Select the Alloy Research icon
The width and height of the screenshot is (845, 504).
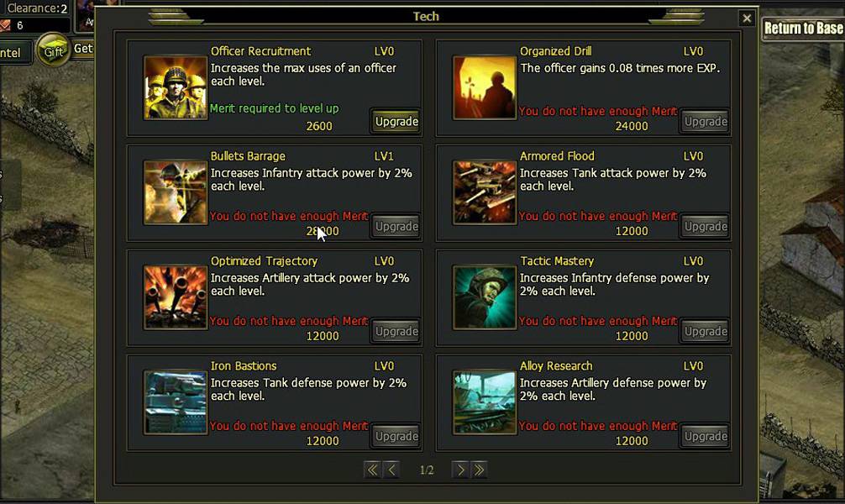tap(485, 402)
